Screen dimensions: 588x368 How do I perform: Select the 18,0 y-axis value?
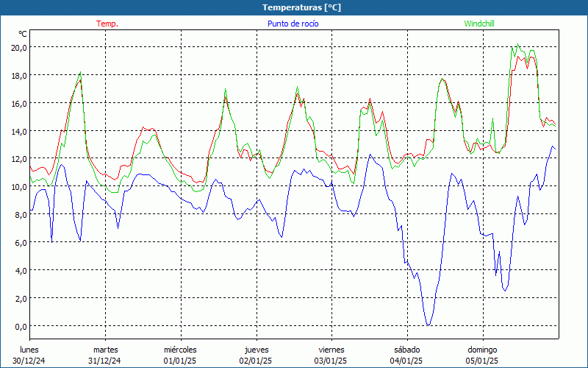pos(21,76)
